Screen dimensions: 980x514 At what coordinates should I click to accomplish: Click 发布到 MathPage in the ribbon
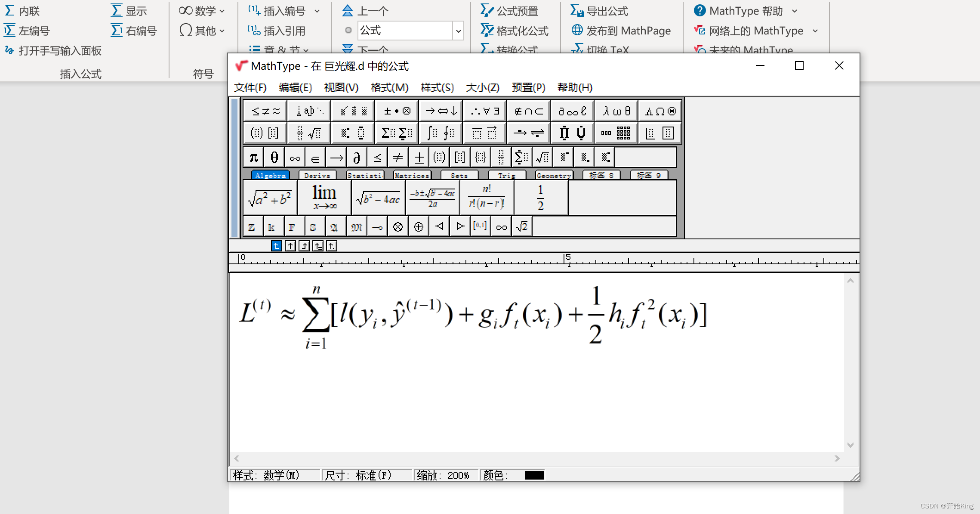(621, 31)
